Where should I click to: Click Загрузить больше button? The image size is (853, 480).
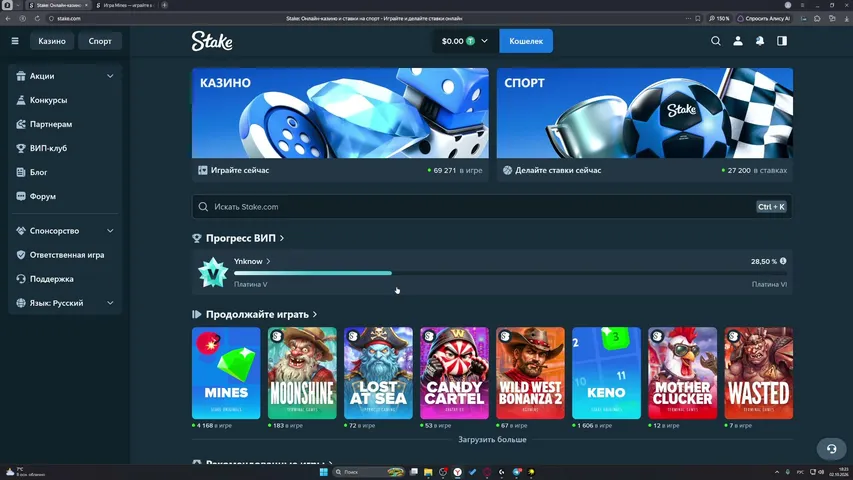coord(492,439)
